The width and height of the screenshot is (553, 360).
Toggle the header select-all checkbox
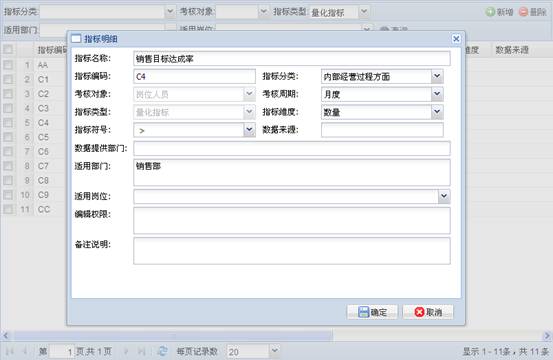(x=8, y=50)
